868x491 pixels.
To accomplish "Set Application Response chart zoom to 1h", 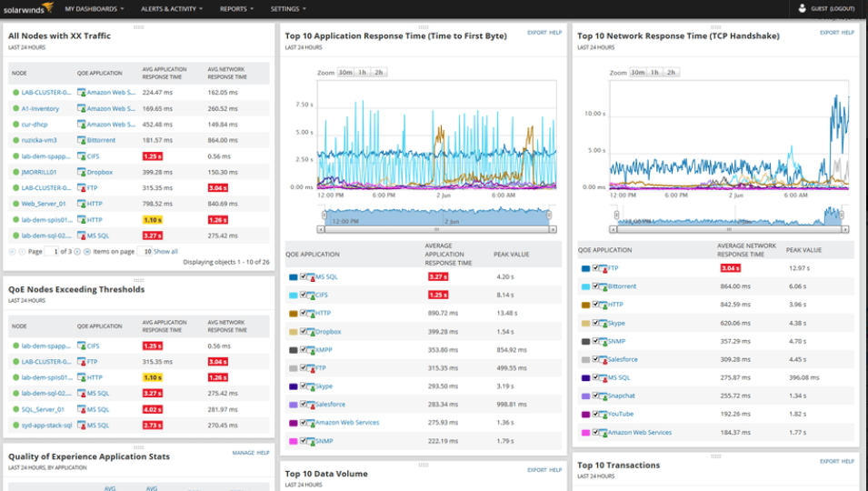I will (362, 72).
